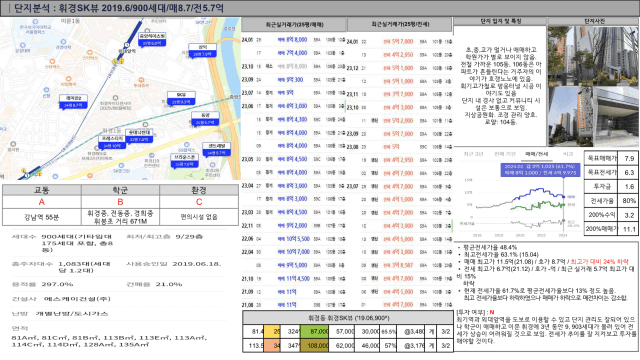Switch to the 매매/전세 chart tab
The image size is (640, 360).
pyautogui.click(x=536, y=154)
